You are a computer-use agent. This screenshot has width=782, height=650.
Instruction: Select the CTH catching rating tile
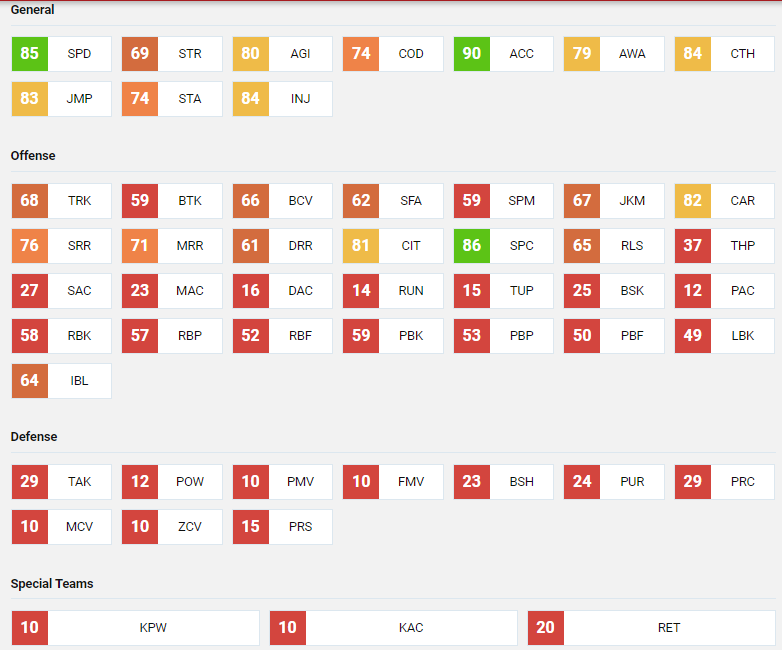[724, 54]
